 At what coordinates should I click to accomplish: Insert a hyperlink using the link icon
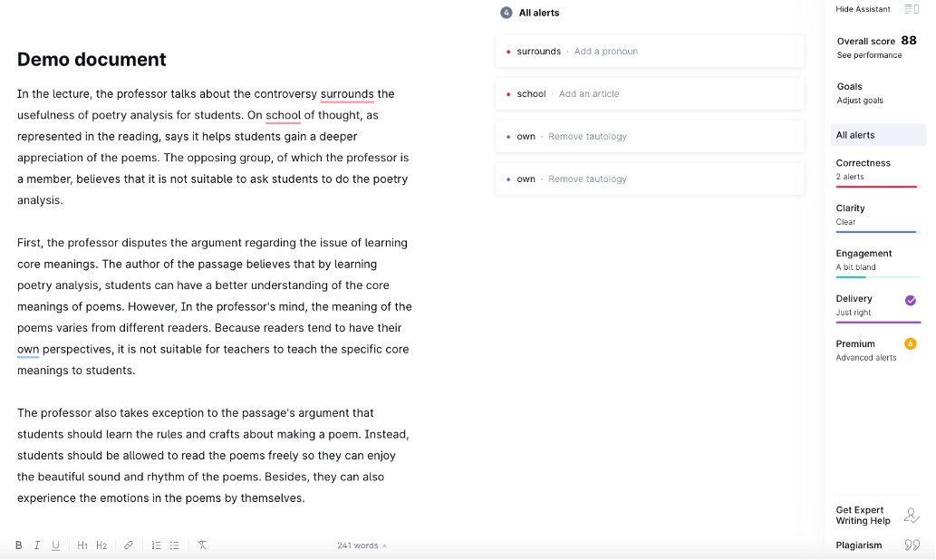click(x=129, y=546)
